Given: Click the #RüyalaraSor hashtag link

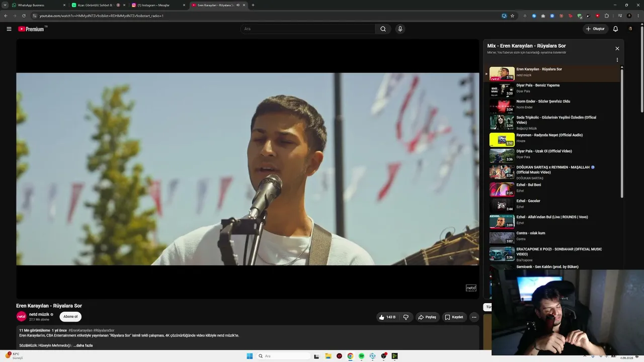Looking at the screenshot, I should click(104, 330).
